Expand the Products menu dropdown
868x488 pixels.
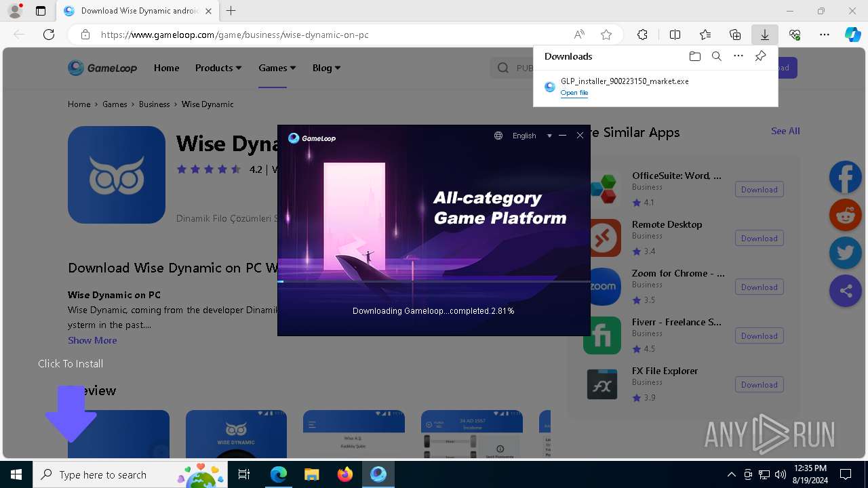click(x=218, y=68)
